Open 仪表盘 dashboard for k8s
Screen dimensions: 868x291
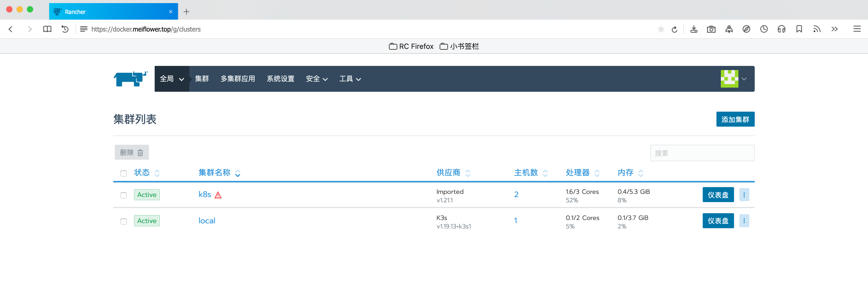718,195
